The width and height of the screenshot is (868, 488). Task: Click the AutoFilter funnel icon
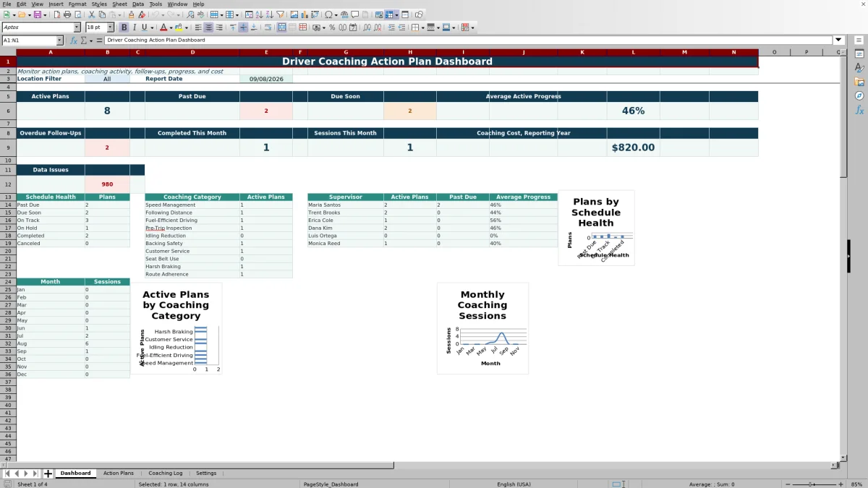[280, 14]
